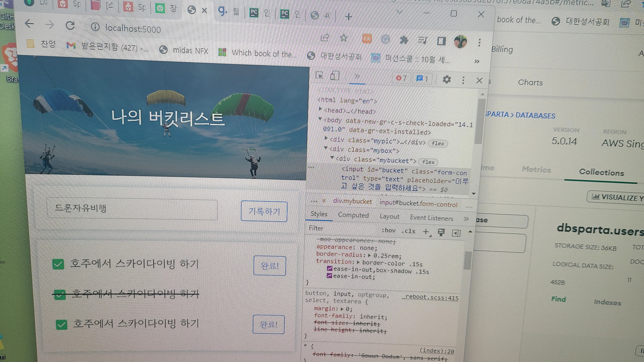Toggle computed styles sidebar icon

tap(456, 233)
